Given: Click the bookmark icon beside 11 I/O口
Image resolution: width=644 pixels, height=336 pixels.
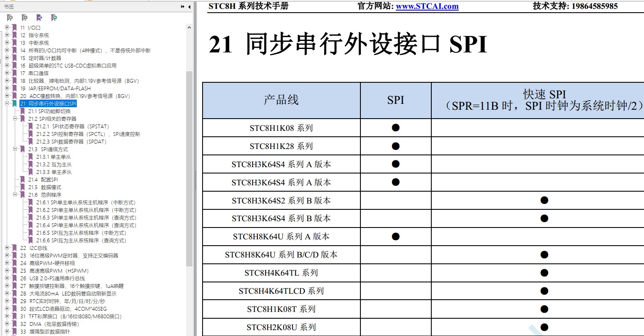Looking at the screenshot, I should point(15,28).
